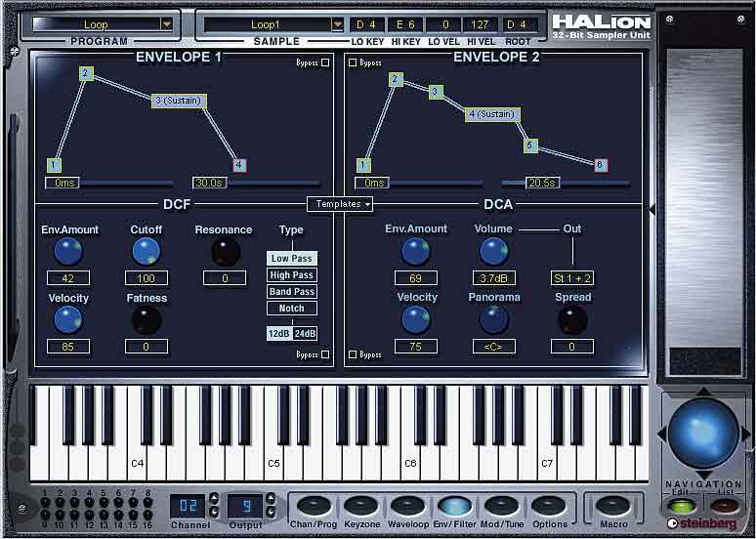Screen dimensions: 756x539
Task: Click the Volume knob
Action: 493,251
